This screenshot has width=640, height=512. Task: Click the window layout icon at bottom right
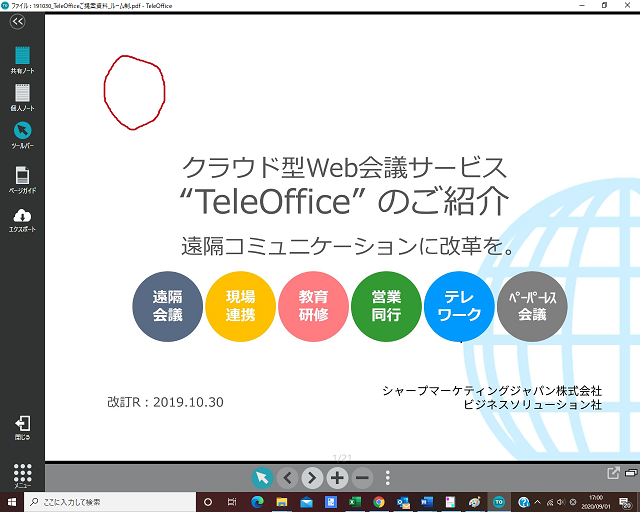click(631, 473)
